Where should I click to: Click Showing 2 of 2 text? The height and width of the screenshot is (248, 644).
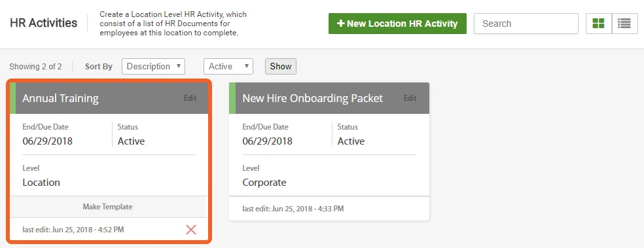point(36,67)
